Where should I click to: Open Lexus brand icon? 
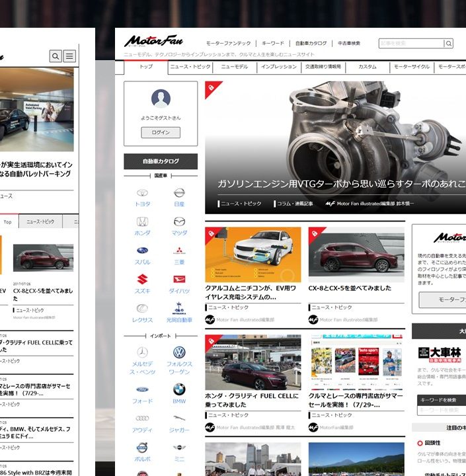[x=142, y=309]
